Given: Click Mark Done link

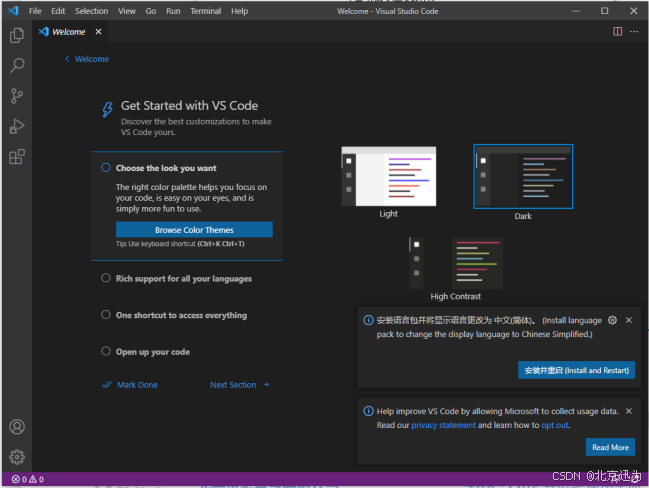Looking at the screenshot, I should click(137, 385).
